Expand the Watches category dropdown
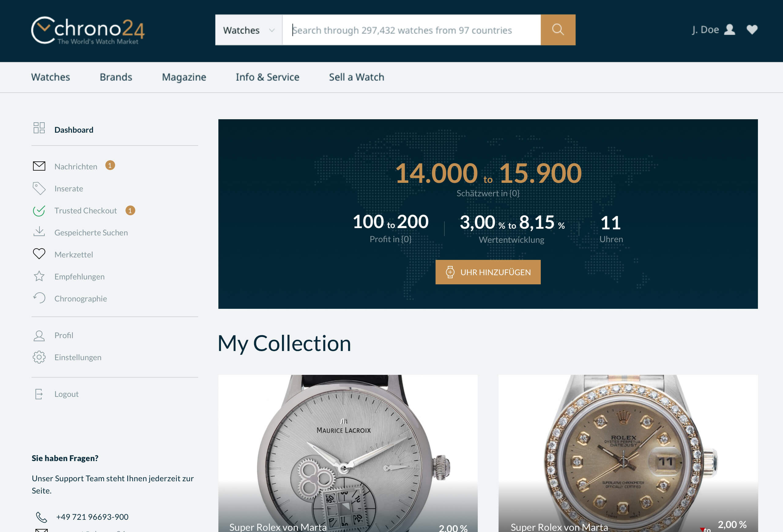This screenshot has width=783, height=532. pyautogui.click(x=249, y=30)
